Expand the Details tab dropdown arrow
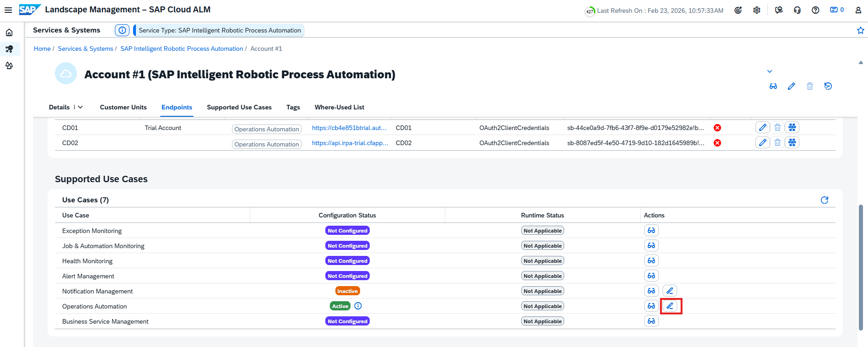868x347 pixels. pyautogui.click(x=81, y=107)
